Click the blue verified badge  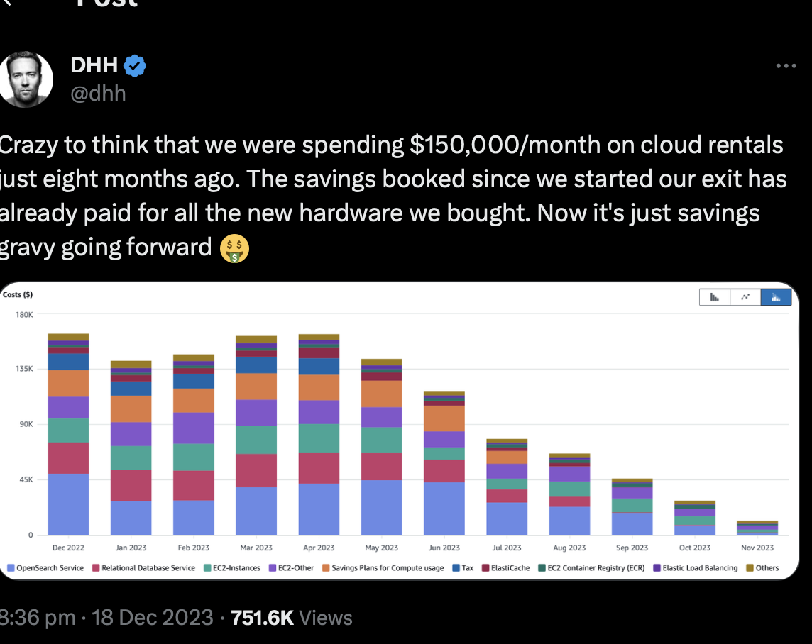coord(135,66)
